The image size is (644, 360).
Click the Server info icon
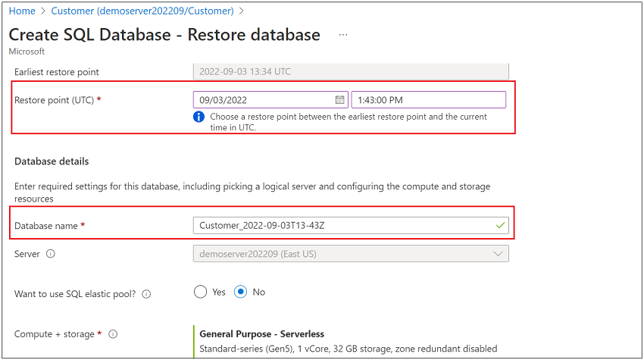(51, 254)
